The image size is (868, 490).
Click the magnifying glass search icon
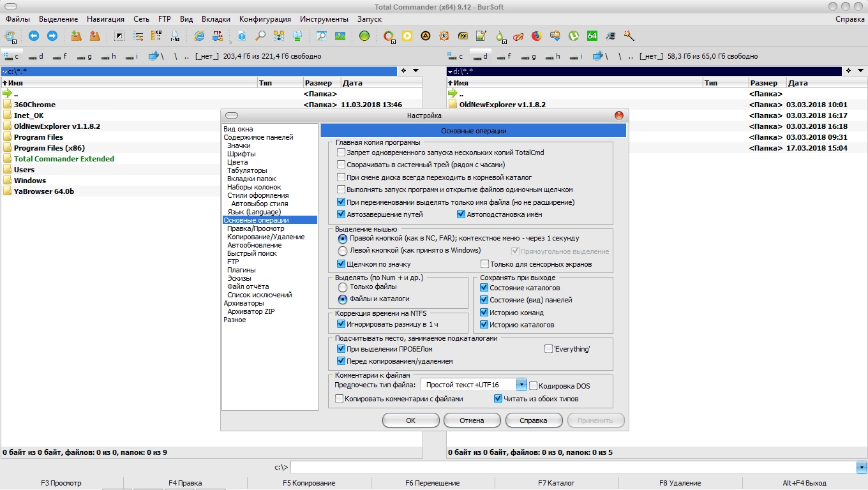(260, 36)
